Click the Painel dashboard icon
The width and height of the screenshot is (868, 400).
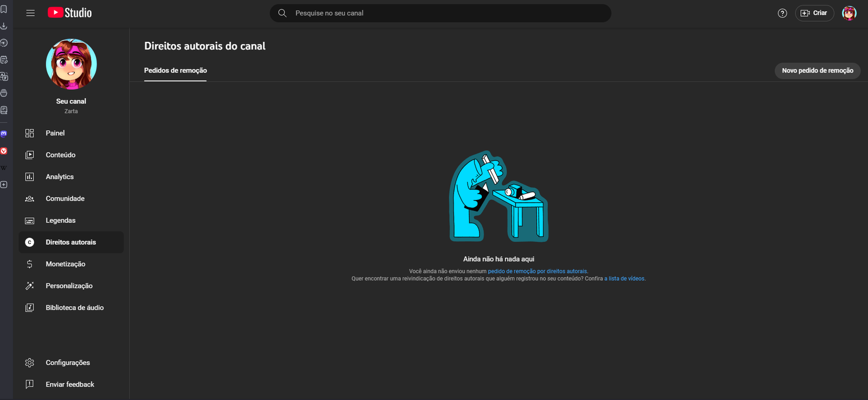[x=30, y=133]
